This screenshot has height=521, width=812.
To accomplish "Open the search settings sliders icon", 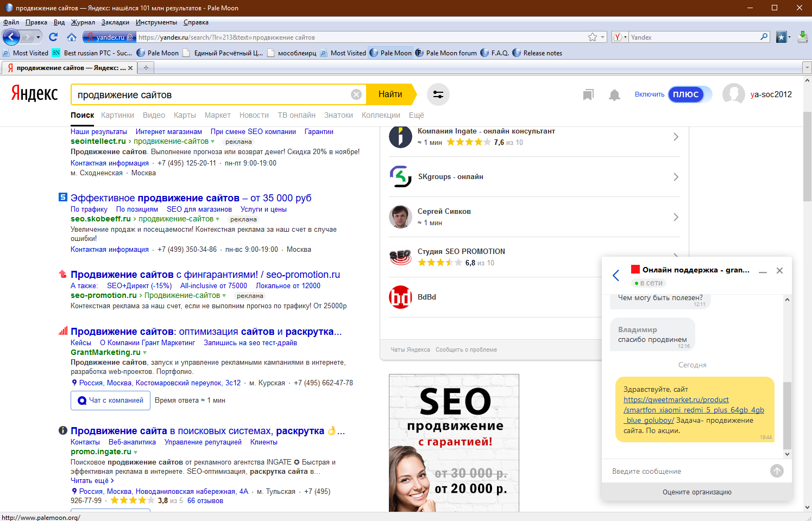I will (x=438, y=94).
